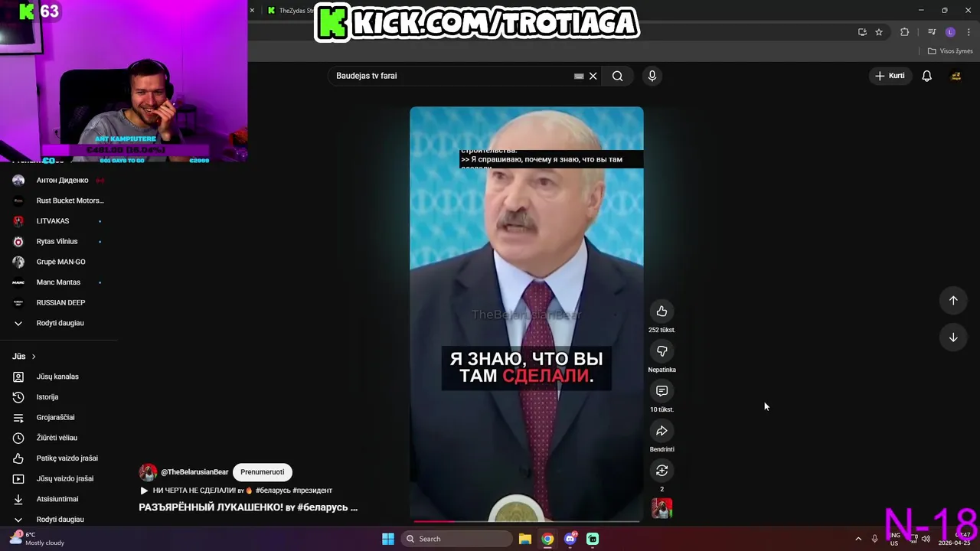Start voice search with microphone
This screenshot has width=980, height=551.
(x=652, y=76)
